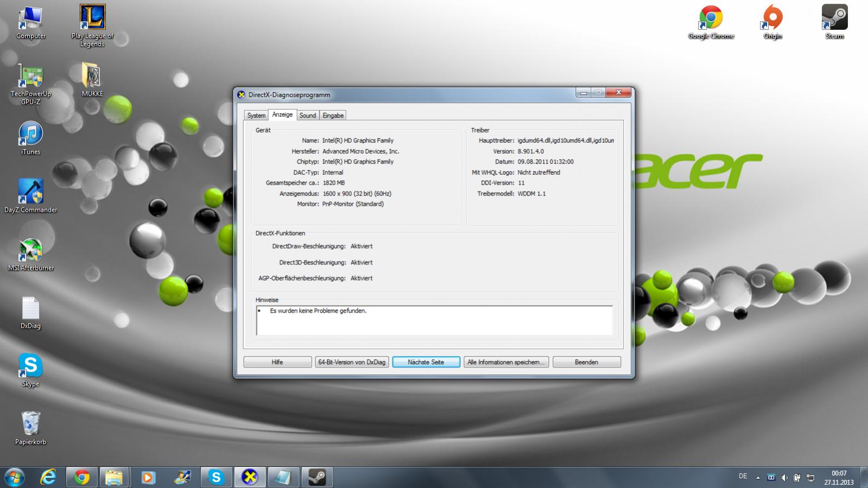Viewport: 868px width, 488px height.
Task: Open Skype desktop shortcut
Action: [30, 370]
